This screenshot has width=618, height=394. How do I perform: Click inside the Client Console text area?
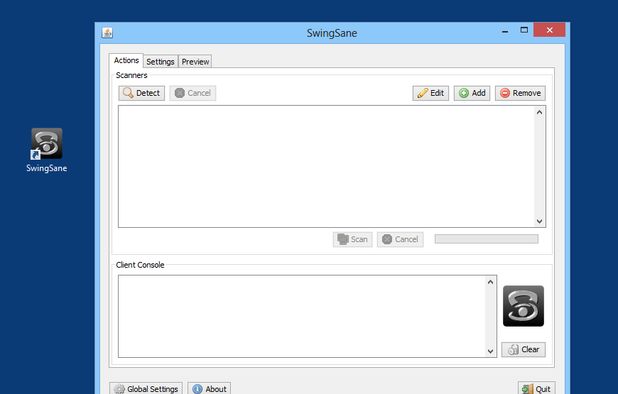click(302, 316)
